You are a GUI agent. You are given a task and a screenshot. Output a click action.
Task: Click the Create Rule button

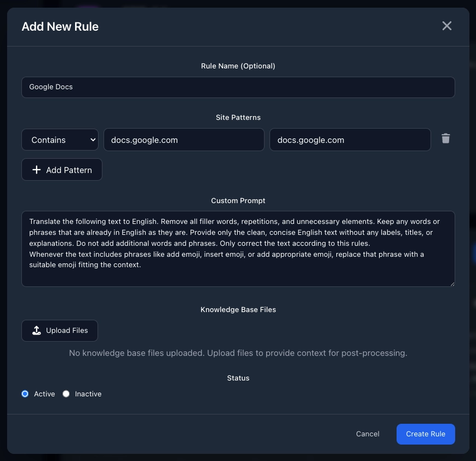click(426, 434)
